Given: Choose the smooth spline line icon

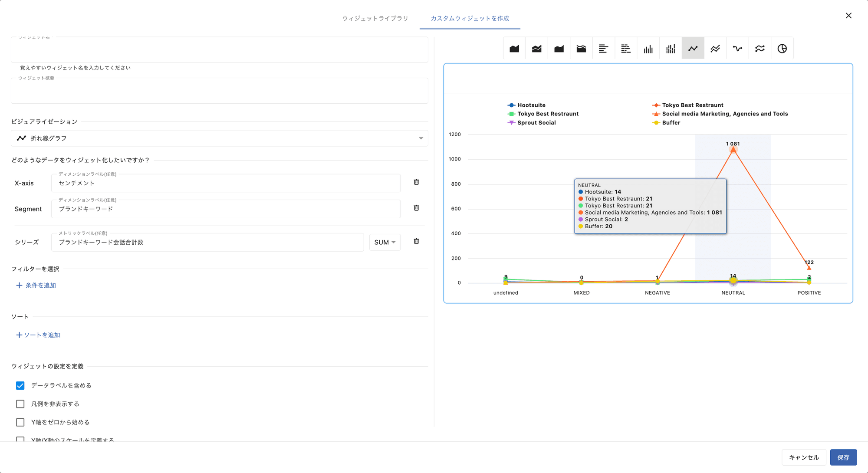Looking at the screenshot, I should [737, 49].
